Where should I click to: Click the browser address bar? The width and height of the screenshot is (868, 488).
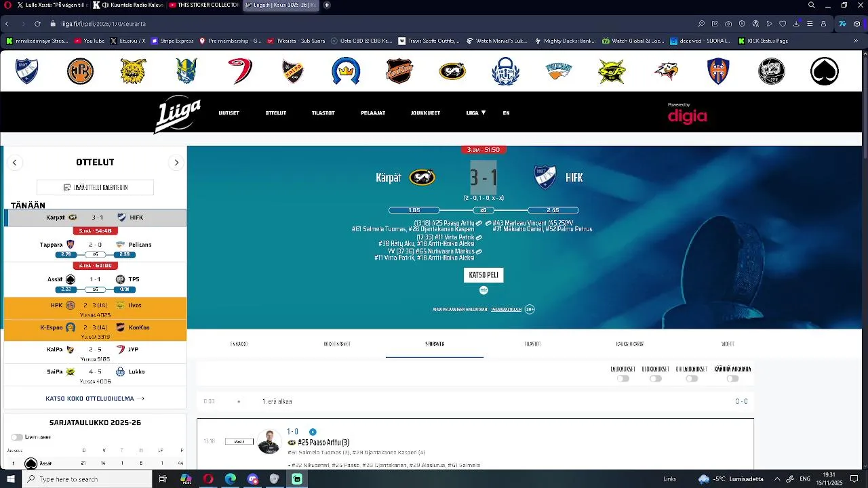tap(373, 24)
